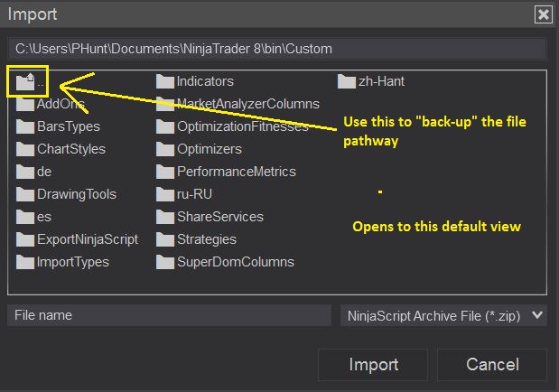Close the Import dialog window

click(x=543, y=14)
